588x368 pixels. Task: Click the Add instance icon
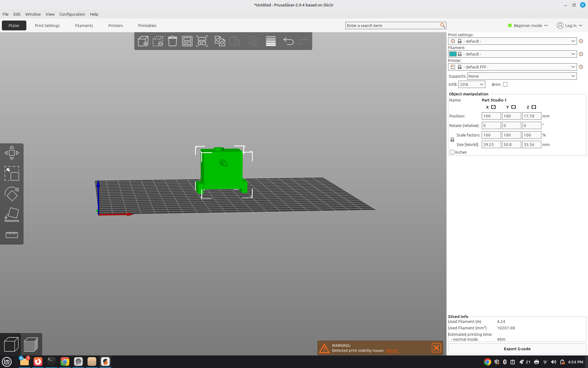(253, 41)
